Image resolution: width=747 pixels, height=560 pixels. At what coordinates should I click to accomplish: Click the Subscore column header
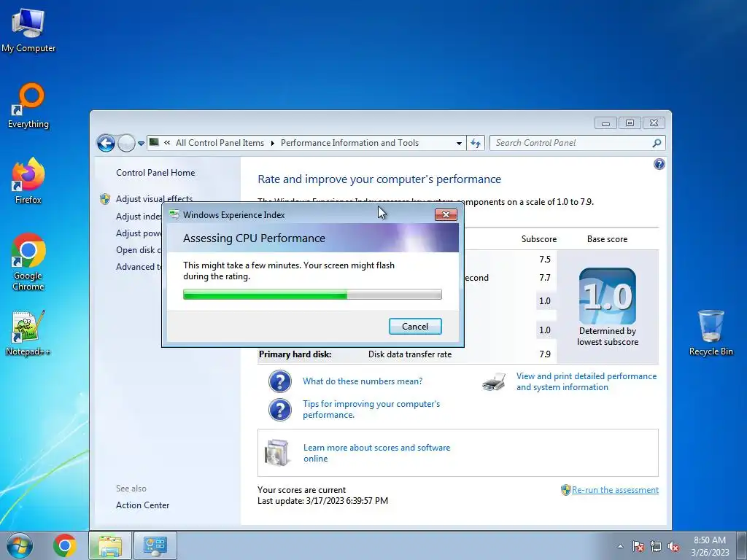coord(539,239)
